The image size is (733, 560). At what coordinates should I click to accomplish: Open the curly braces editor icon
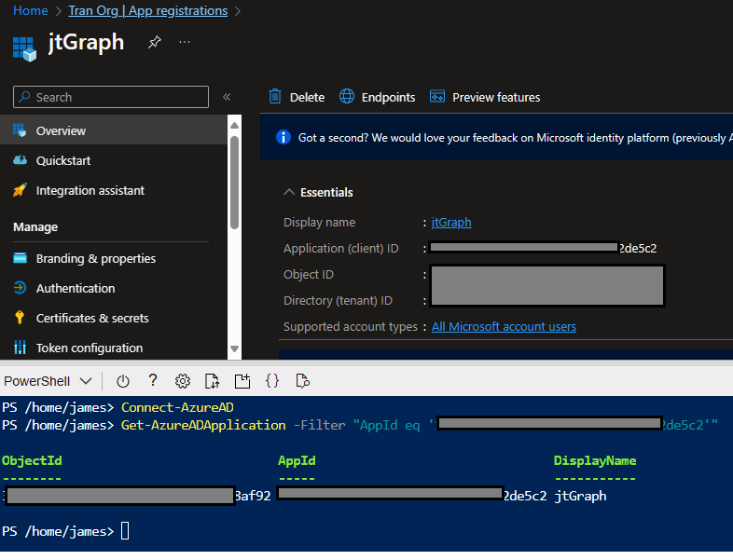pyautogui.click(x=272, y=381)
